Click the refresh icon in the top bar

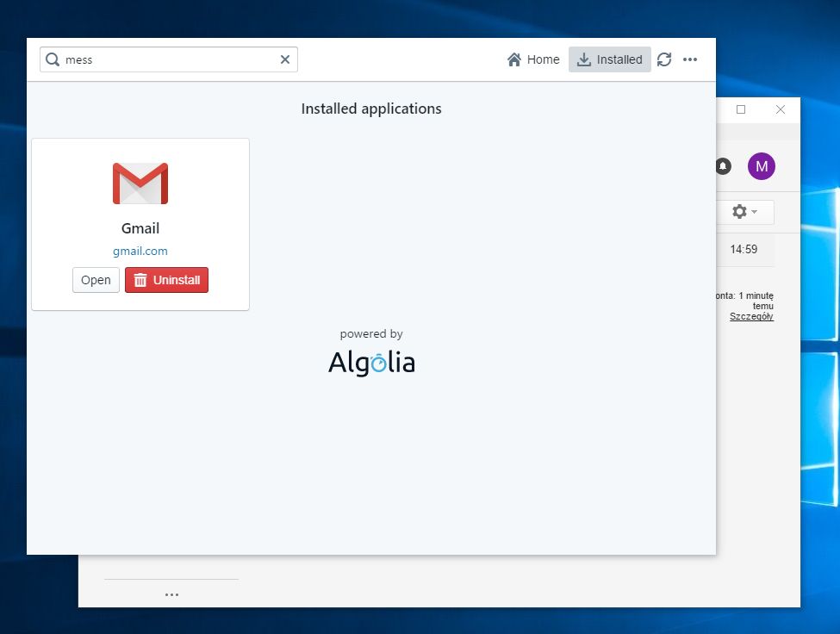(664, 59)
